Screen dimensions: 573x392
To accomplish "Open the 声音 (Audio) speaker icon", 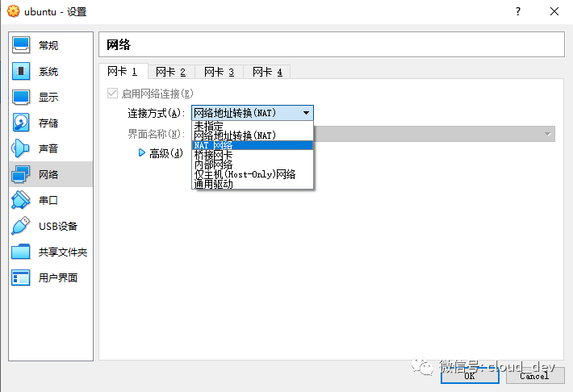I will (x=22, y=149).
